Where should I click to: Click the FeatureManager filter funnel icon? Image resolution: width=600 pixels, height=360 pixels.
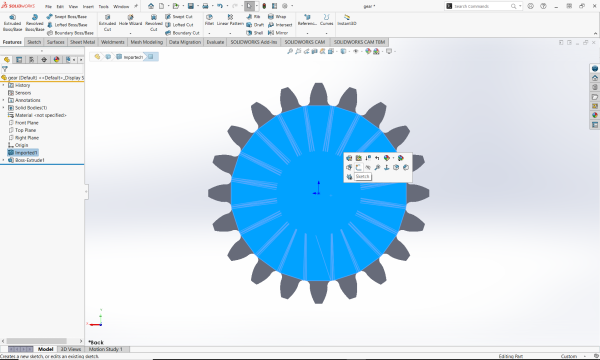point(5,69)
